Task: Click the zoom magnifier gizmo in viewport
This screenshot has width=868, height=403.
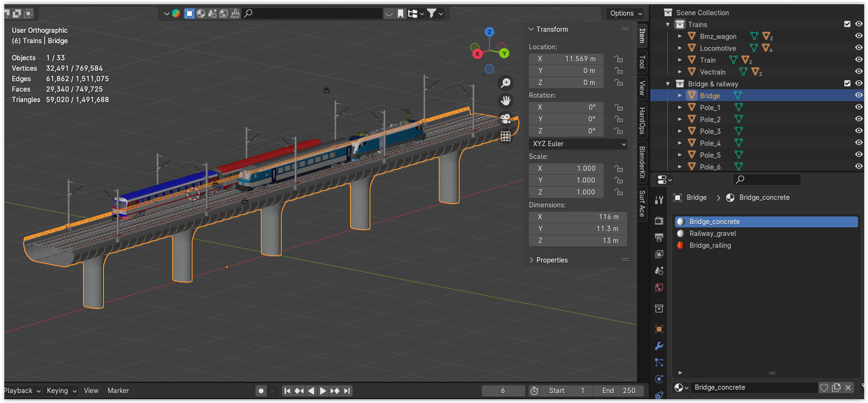Action: pyautogui.click(x=506, y=83)
